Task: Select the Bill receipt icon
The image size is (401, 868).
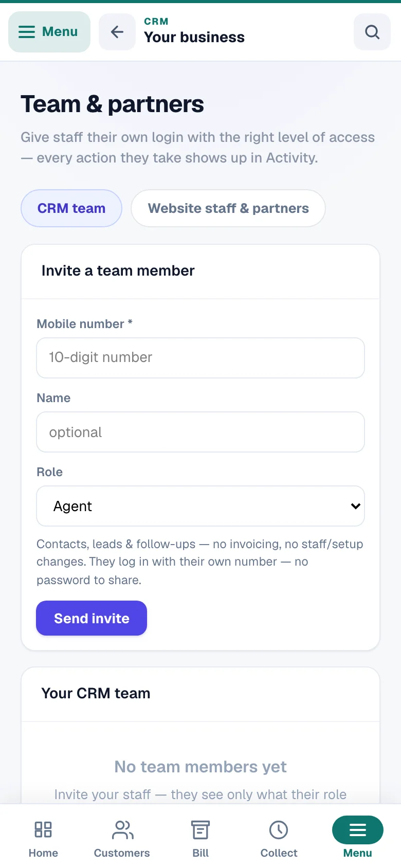Action: coord(200,829)
